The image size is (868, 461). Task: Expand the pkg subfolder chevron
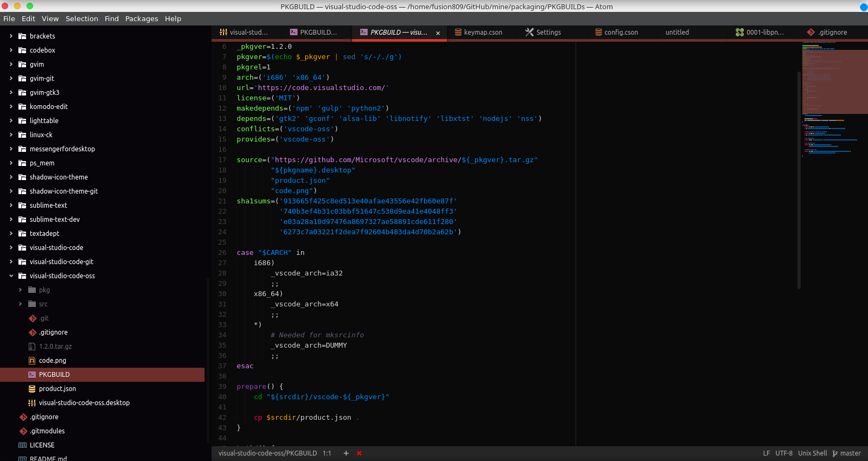(x=21, y=290)
